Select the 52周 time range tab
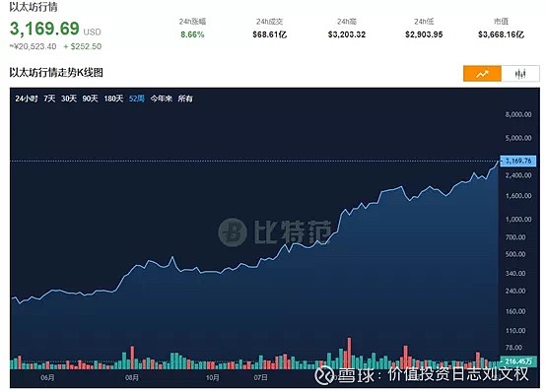Screen dimensions: 546x392 pyautogui.click(x=136, y=98)
